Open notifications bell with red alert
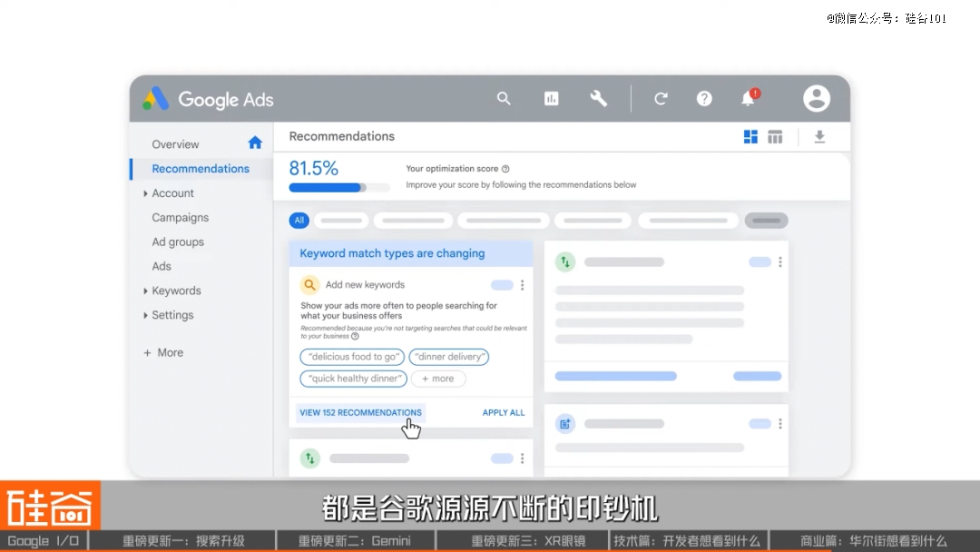This screenshot has width=980, height=552. [x=750, y=97]
